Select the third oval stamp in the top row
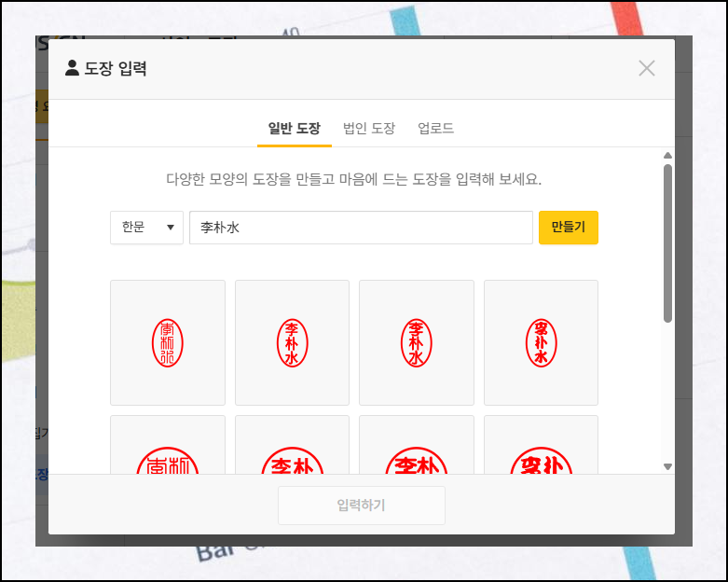The height and width of the screenshot is (582, 728). click(x=417, y=343)
